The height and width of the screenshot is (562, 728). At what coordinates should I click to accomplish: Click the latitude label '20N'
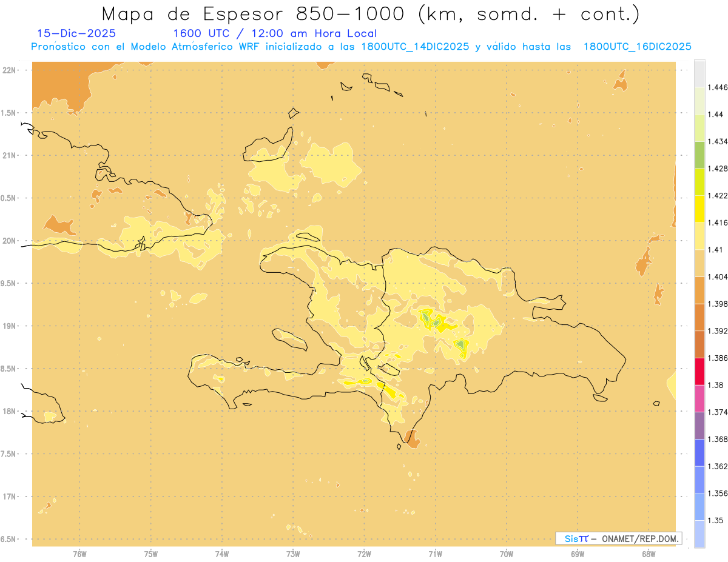(10, 241)
